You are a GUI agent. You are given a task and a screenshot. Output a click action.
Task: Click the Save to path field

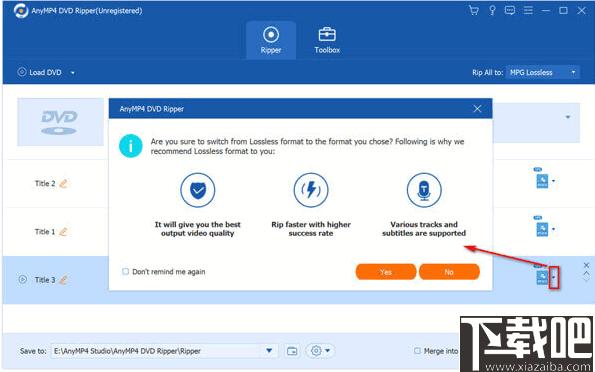(156, 351)
